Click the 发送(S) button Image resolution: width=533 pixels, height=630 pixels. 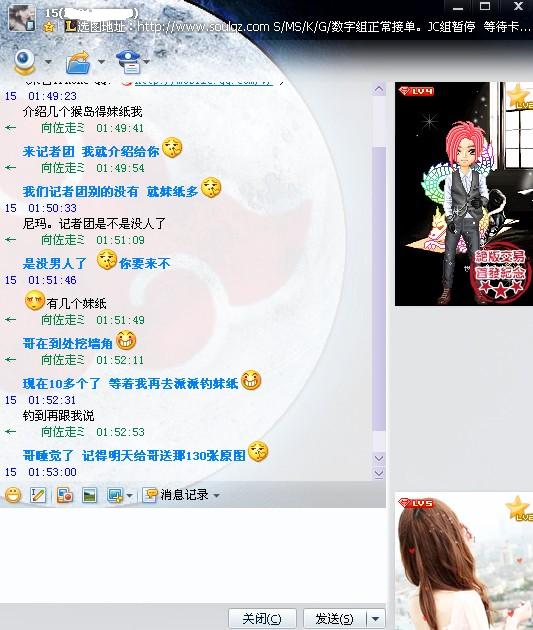(334, 618)
